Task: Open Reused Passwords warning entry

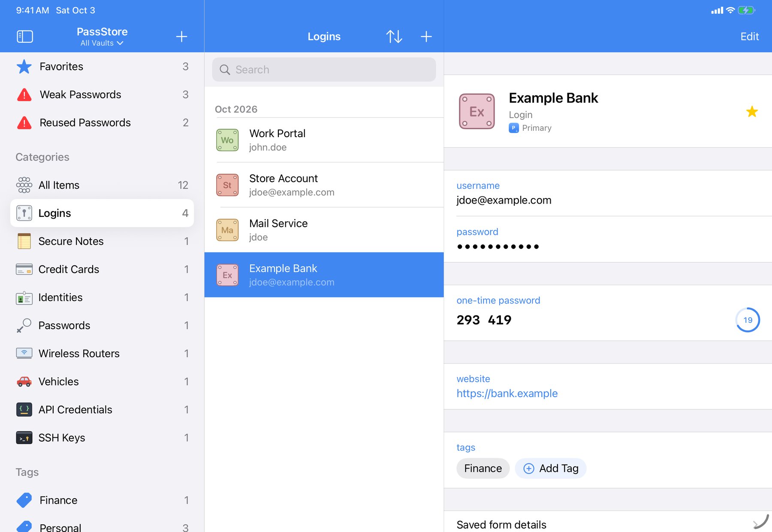Action: 102,123
